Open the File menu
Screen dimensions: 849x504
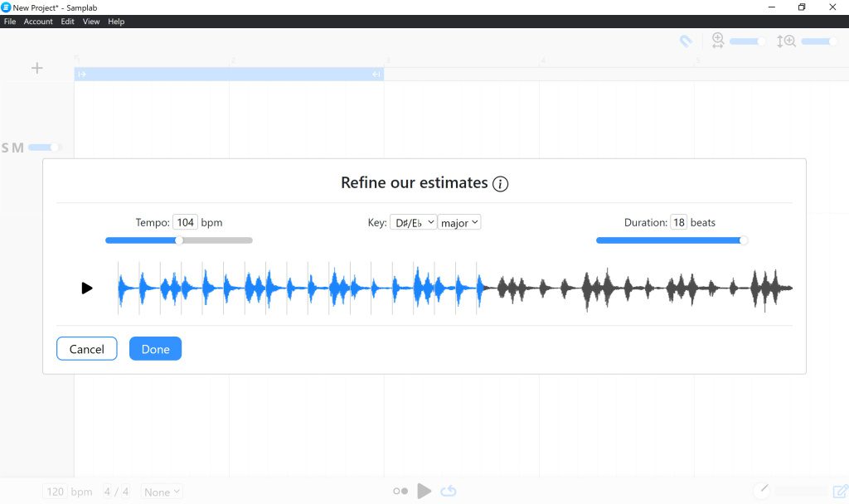pos(10,22)
